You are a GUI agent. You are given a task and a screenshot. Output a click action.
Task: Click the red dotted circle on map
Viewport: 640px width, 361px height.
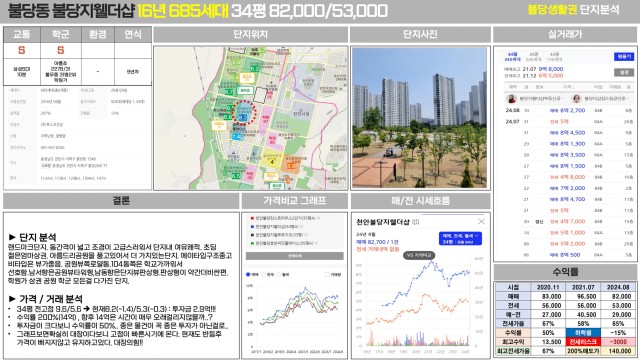(x=244, y=113)
